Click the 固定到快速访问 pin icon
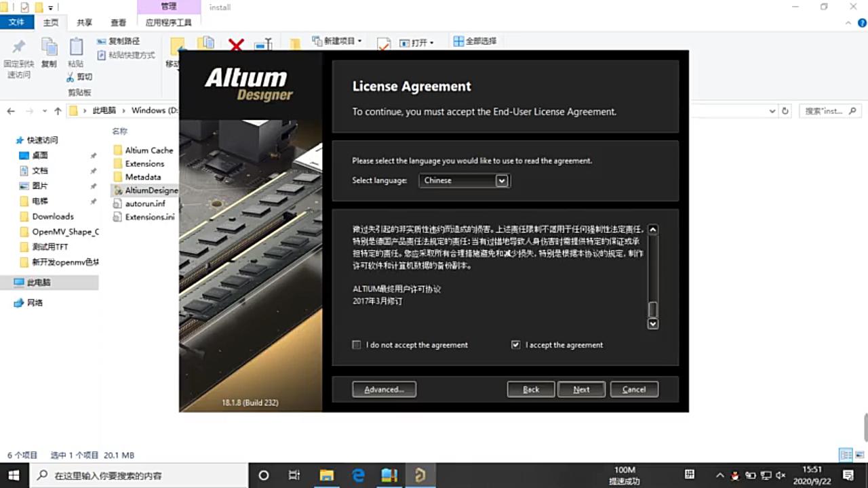Screen dimensions: 868x488 pos(19,47)
